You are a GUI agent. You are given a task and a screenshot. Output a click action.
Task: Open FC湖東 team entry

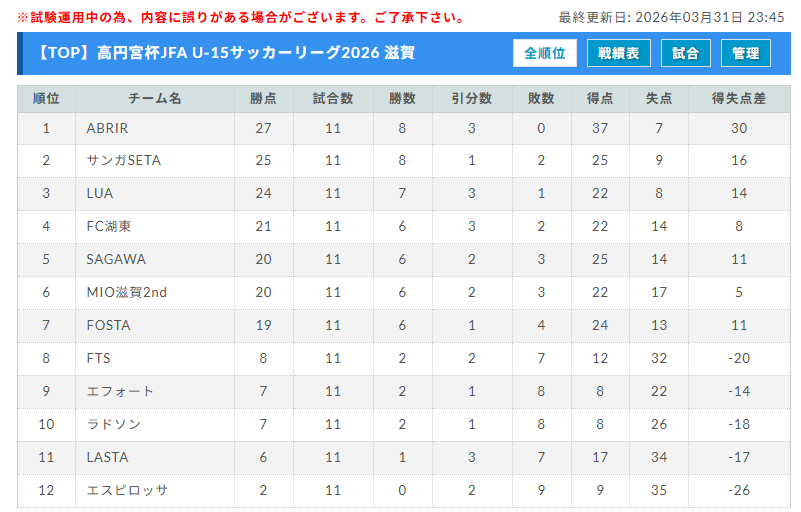pyautogui.click(x=109, y=227)
